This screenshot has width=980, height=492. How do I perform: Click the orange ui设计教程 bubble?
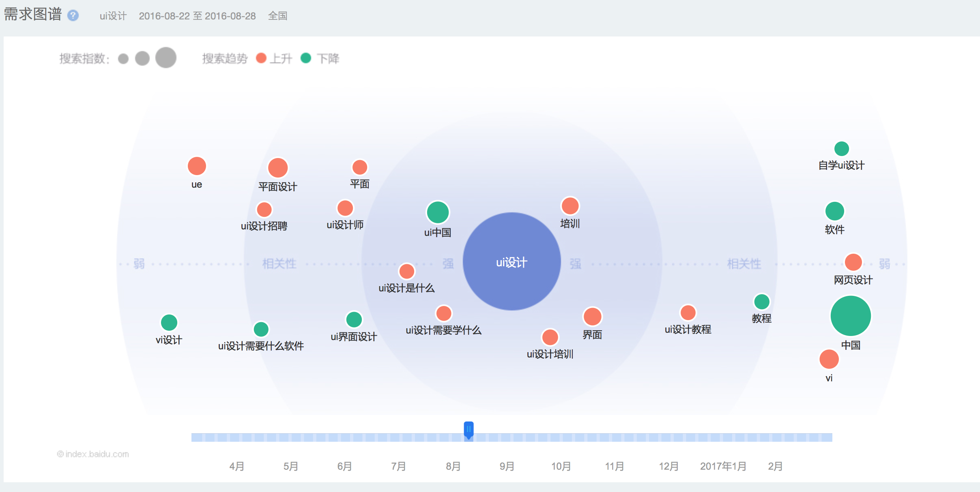pyautogui.click(x=688, y=313)
